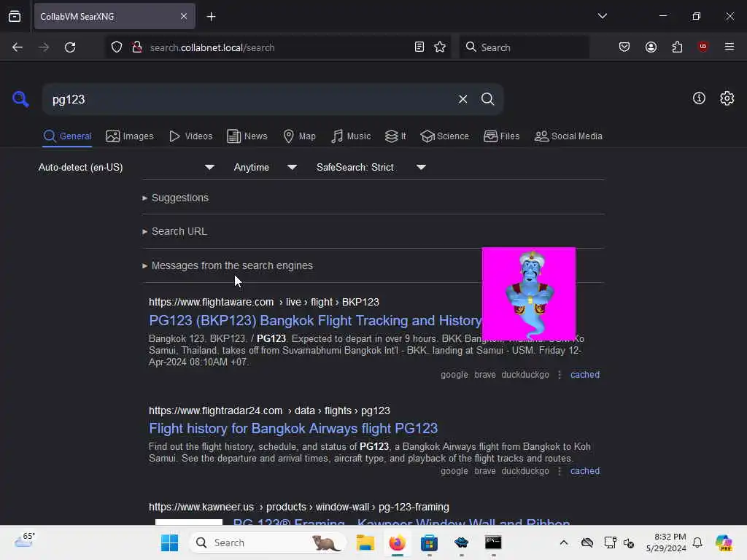Screen dimensions: 747x560
Task: Open tracking protection shield
Action: (x=117, y=47)
